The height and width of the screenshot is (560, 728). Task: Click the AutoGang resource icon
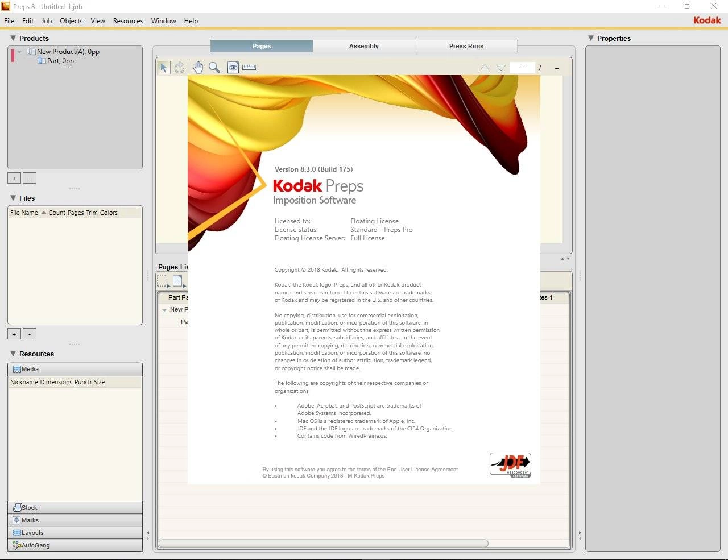point(17,545)
